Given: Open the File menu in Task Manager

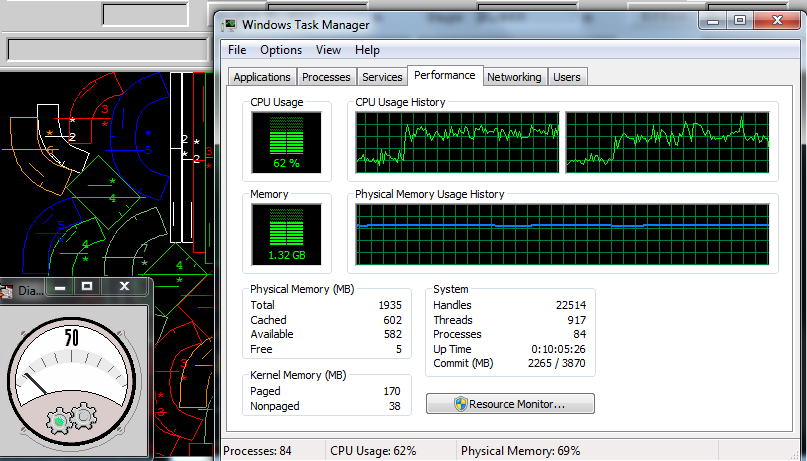Looking at the screenshot, I should point(237,50).
